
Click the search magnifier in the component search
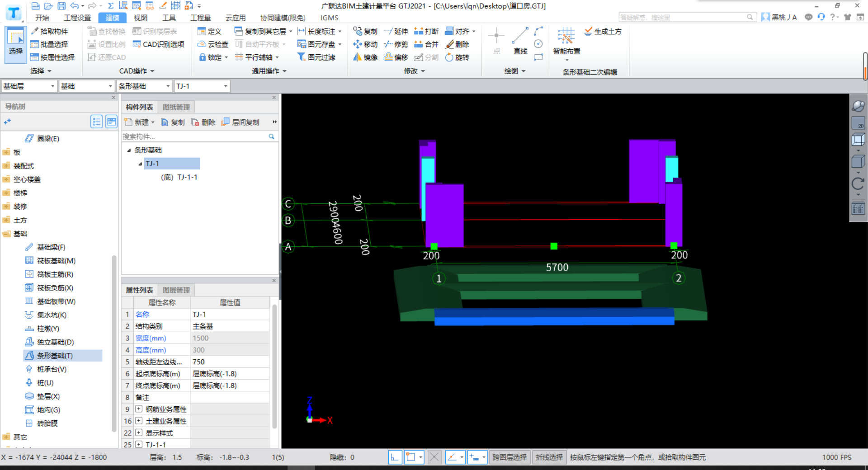click(x=271, y=136)
